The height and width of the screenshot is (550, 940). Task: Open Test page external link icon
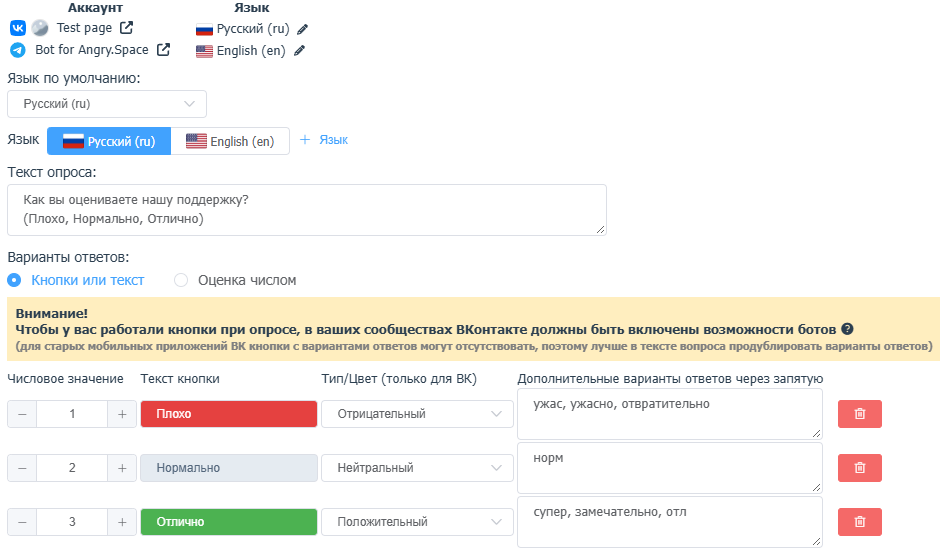(126, 28)
